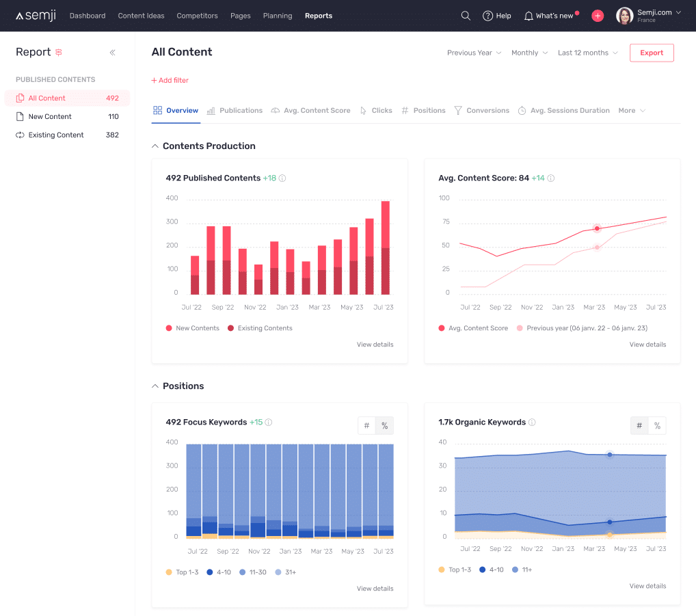Open Planning in top navigation
This screenshot has width=696, height=616.
click(278, 16)
